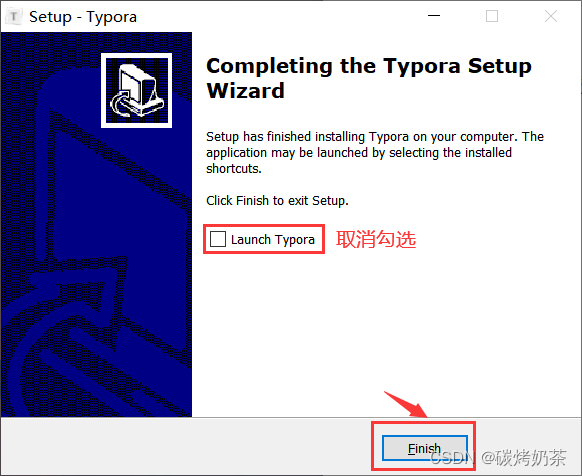Viewport: 582px width, 476px height.
Task: Minimize the Setup - Typora window
Action: (x=434, y=16)
